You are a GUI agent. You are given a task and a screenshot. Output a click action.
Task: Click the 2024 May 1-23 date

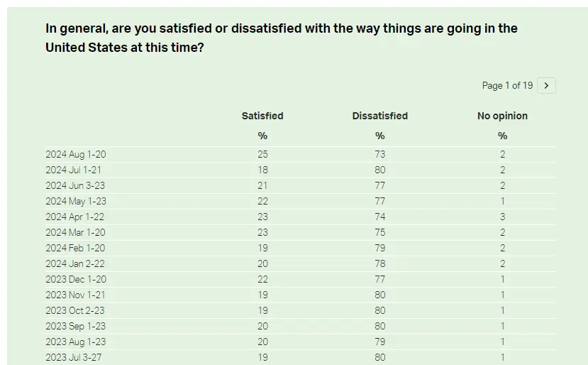click(x=76, y=201)
